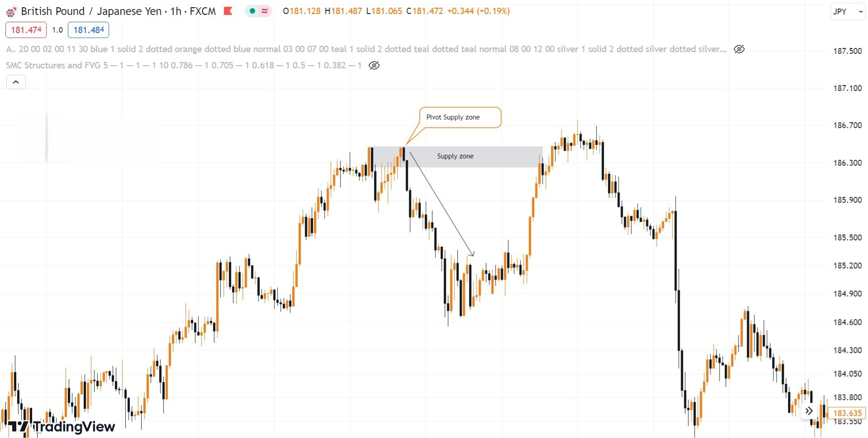
Task: Collapse the indicator legend
Action: tap(16, 82)
